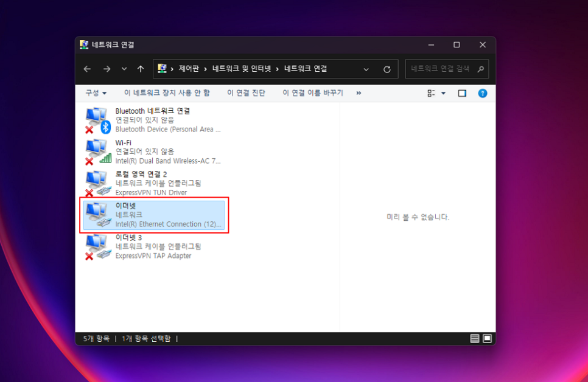Image resolution: width=588 pixels, height=382 pixels.
Task: Click the 이더넷 3 connection name
Action: click(x=128, y=238)
